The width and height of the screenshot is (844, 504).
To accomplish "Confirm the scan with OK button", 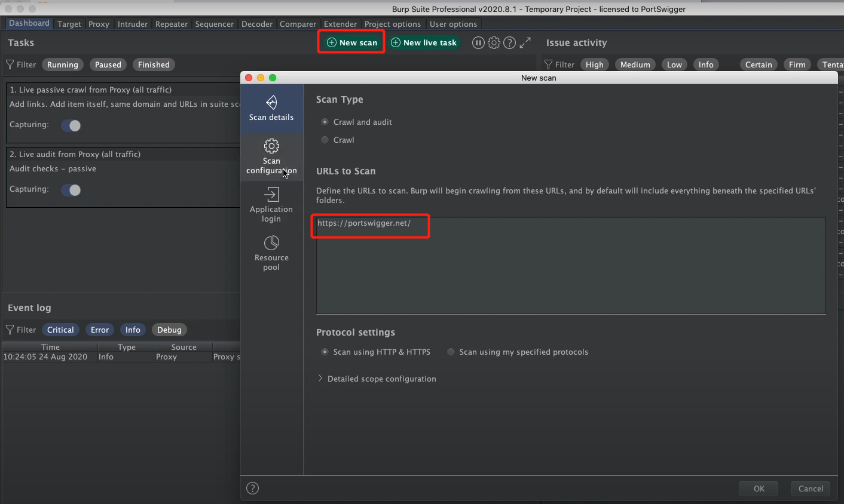I will click(759, 488).
